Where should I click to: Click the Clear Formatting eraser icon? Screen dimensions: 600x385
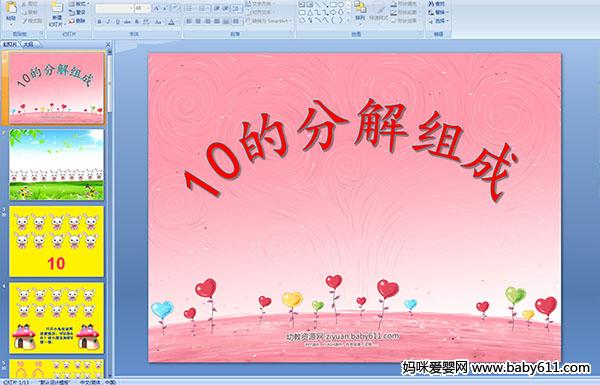[x=176, y=8]
